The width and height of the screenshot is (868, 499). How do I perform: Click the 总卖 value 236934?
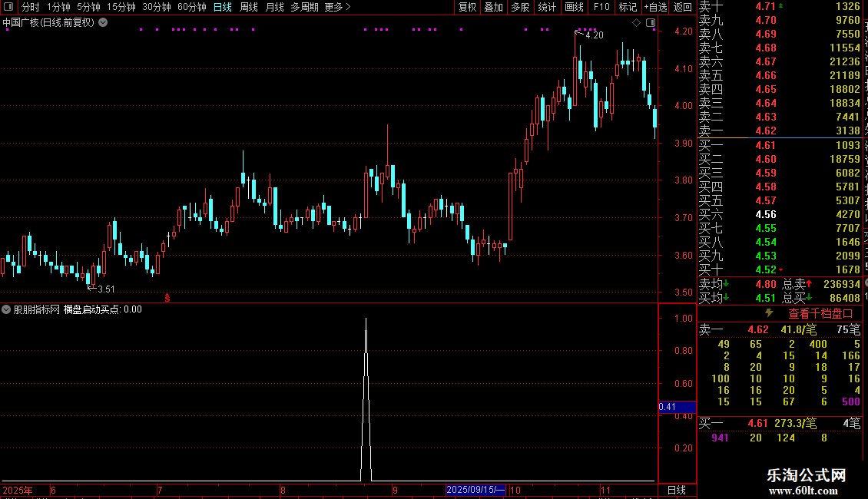pyautogui.click(x=842, y=284)
